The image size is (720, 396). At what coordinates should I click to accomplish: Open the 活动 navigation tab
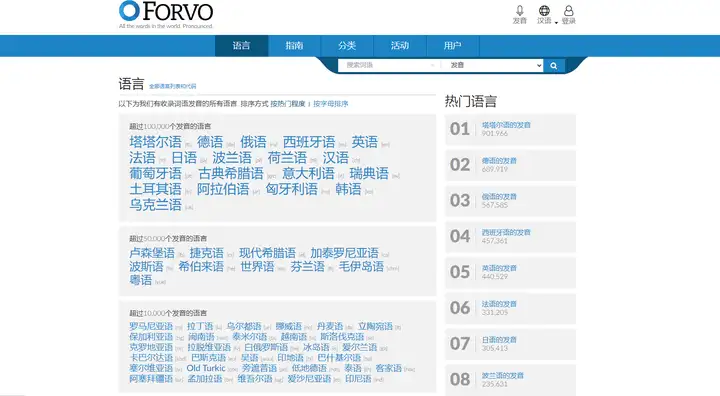400,45
